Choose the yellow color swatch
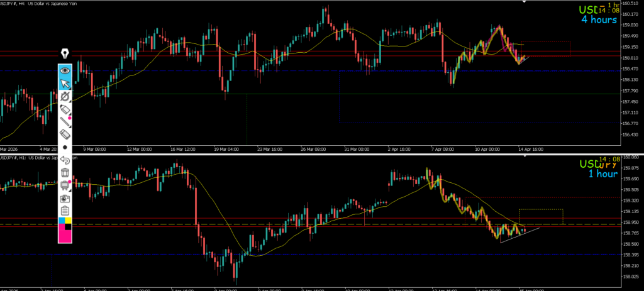Image resolution: width=644 pixels, height=291 pixels. 69,221
